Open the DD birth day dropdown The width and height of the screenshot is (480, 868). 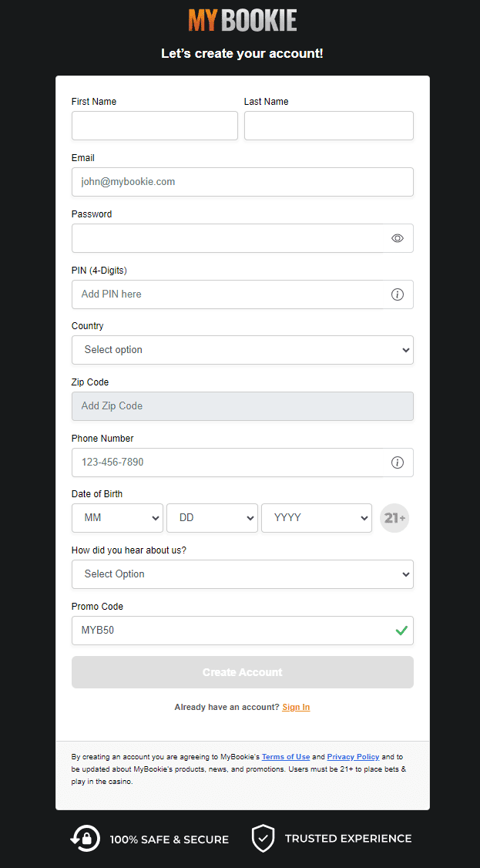pos(212,517)
